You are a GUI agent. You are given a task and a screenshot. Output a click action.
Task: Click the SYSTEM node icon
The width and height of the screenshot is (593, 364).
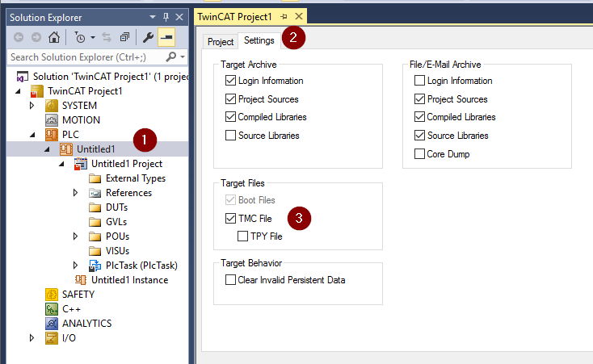52,106
